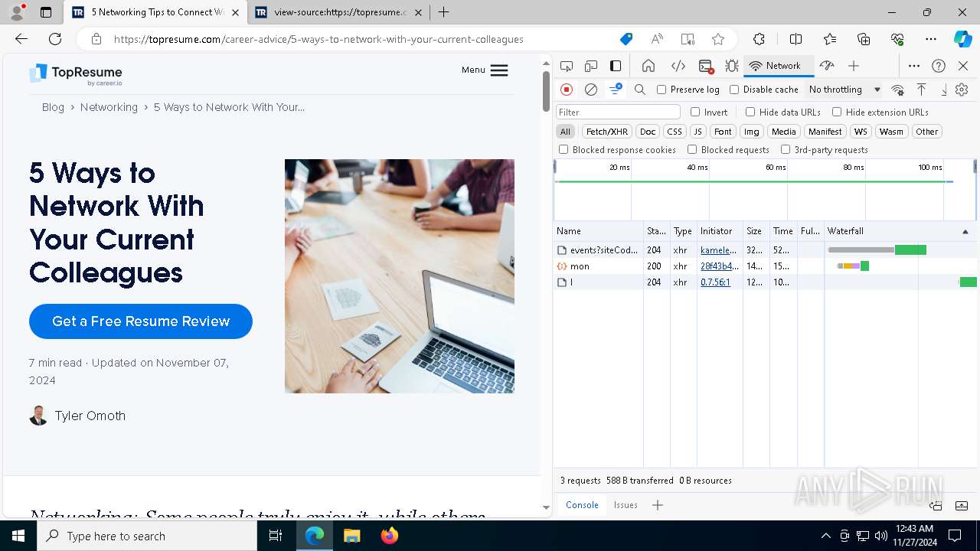Open Firefox from the taskbar
This screenshot has height=551, width=980.
pos(389,536)
